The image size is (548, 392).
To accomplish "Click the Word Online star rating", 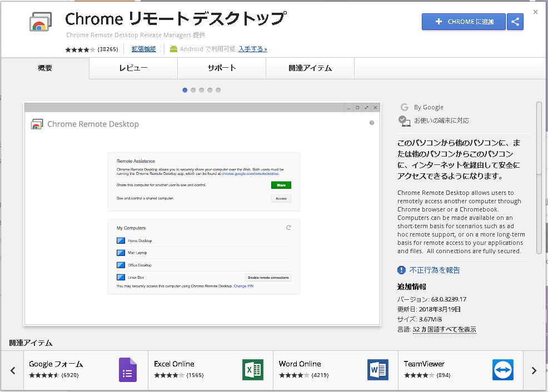I will (294, 375).
